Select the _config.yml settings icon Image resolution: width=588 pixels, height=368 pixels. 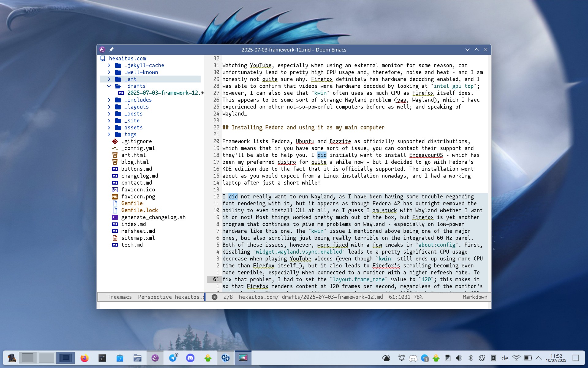pyautogui.click(x=115, y=148)
